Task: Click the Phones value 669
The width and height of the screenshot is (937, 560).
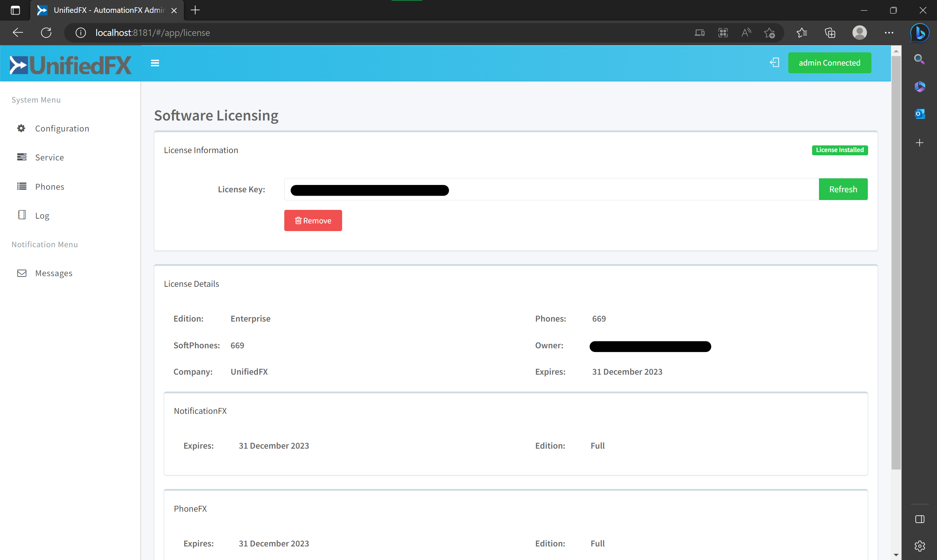Action: click(x=599, y=319)
